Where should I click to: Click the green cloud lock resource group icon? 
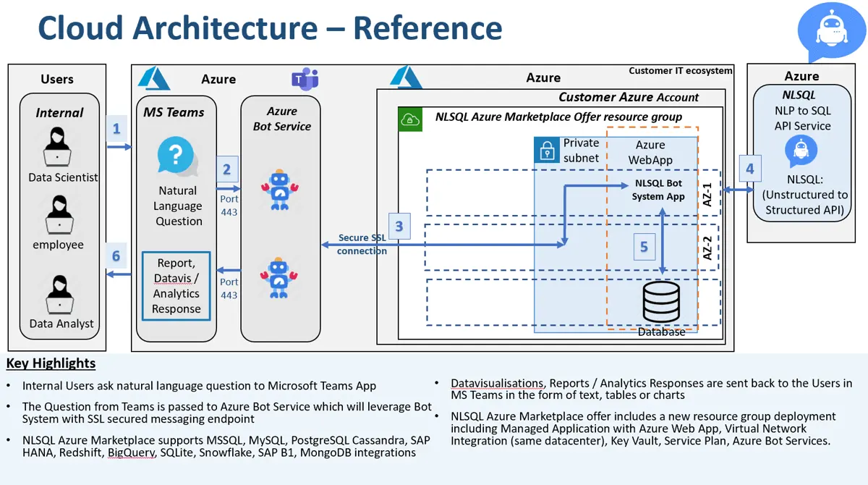click(x=411, y=119)
